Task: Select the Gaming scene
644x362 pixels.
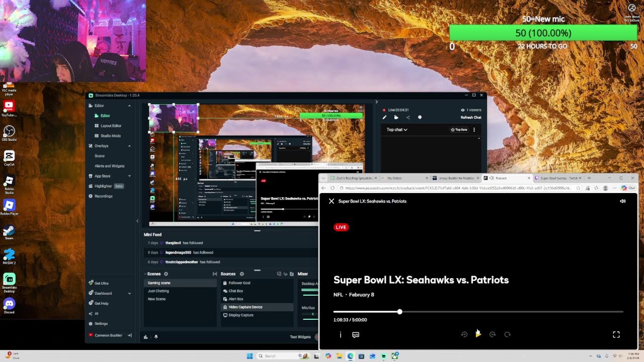Action: point(180,283)
